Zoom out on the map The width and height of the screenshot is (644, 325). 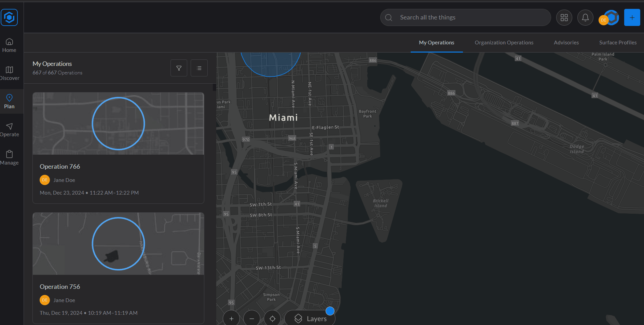click(252, 319)
